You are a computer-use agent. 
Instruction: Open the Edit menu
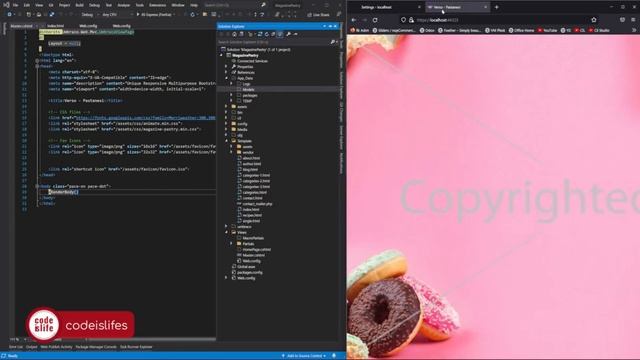click(27, 5)
